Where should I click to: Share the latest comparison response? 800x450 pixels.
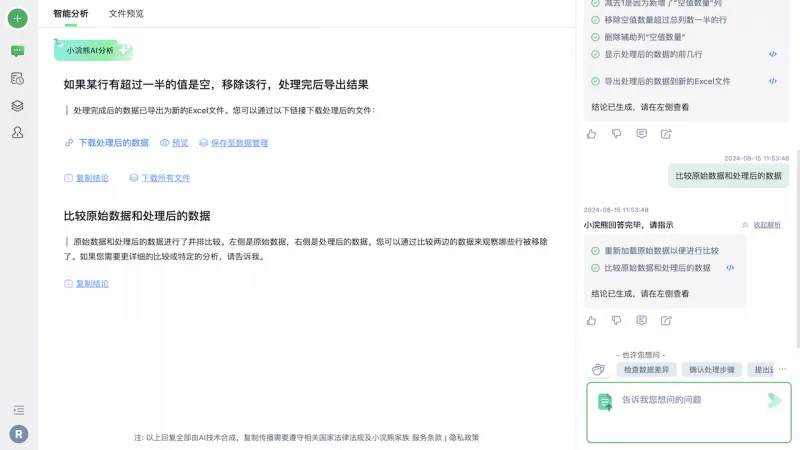coord(666,320)
